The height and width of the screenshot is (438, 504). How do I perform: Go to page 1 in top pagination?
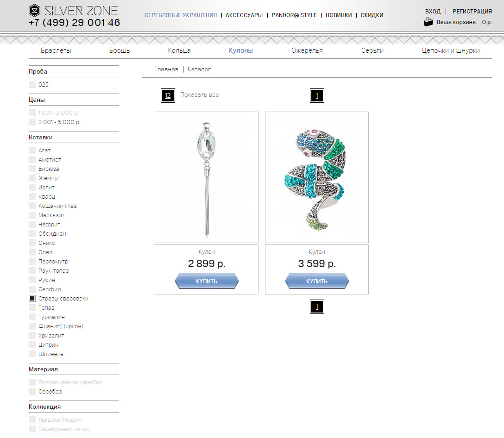pyautogui.click(x=317, y=95)
